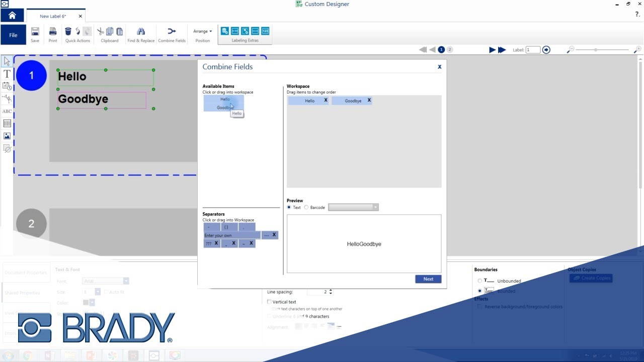Toggle Vertical text checkbox

269,302
